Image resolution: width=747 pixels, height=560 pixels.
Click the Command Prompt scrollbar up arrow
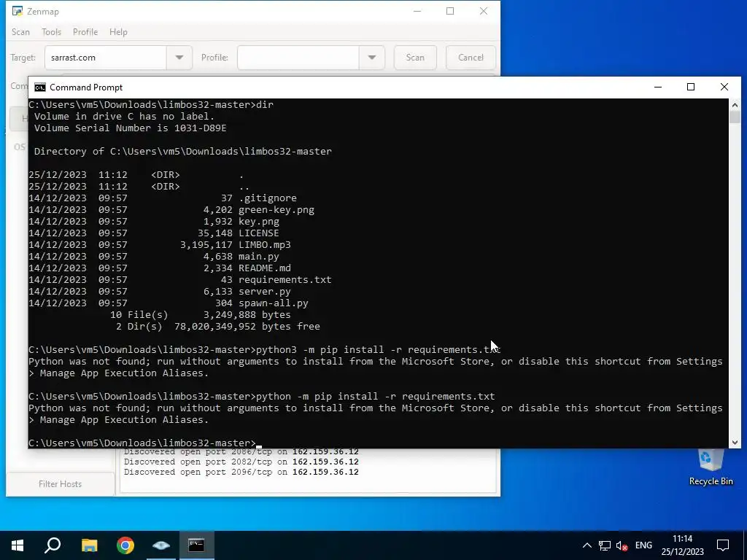tap(735, 105)
